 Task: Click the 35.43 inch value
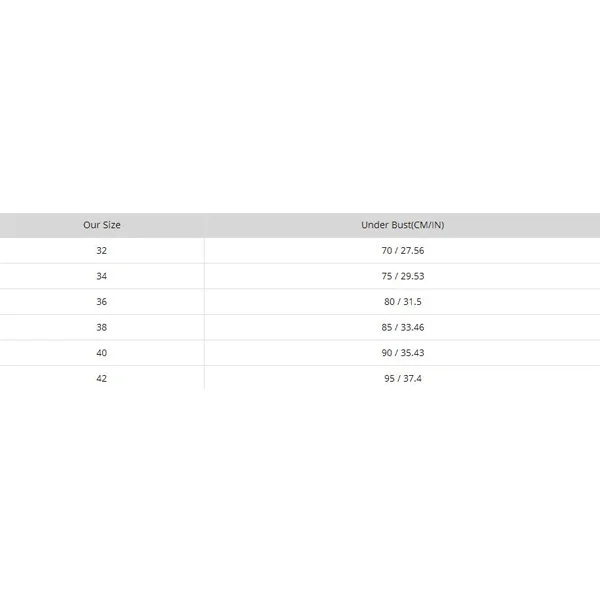point(412,353)
